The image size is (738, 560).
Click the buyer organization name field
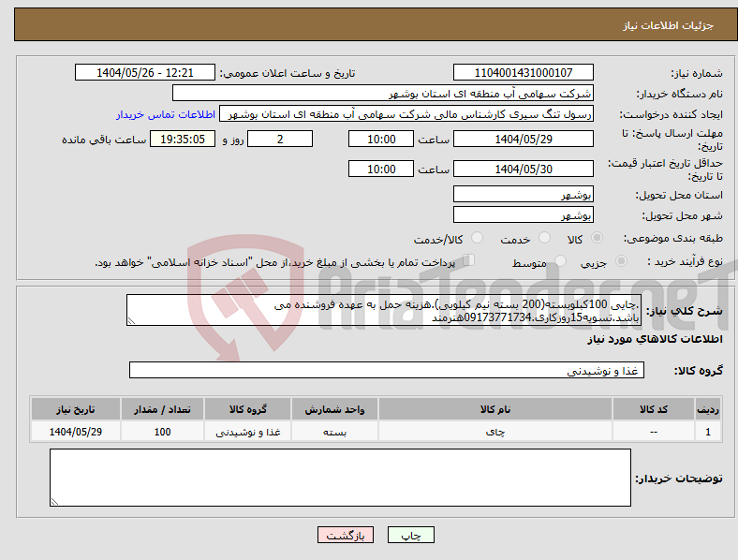383,93
